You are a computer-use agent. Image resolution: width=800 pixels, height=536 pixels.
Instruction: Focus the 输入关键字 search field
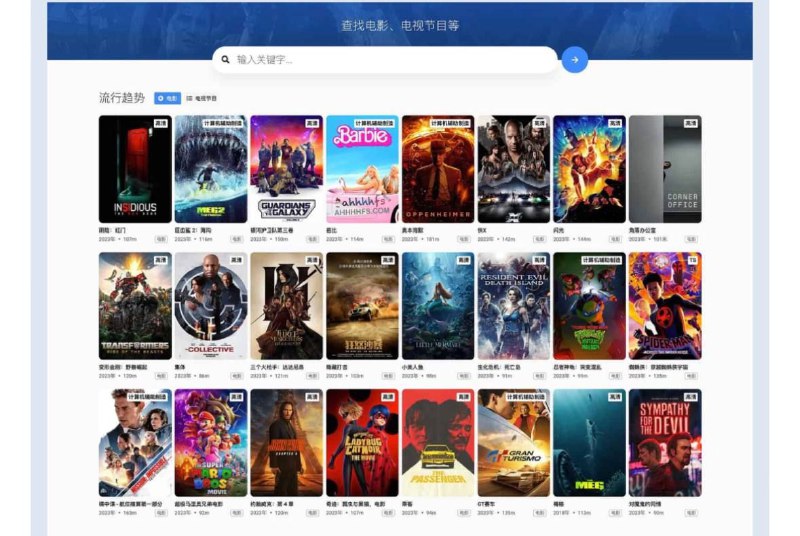pos(385,60)
